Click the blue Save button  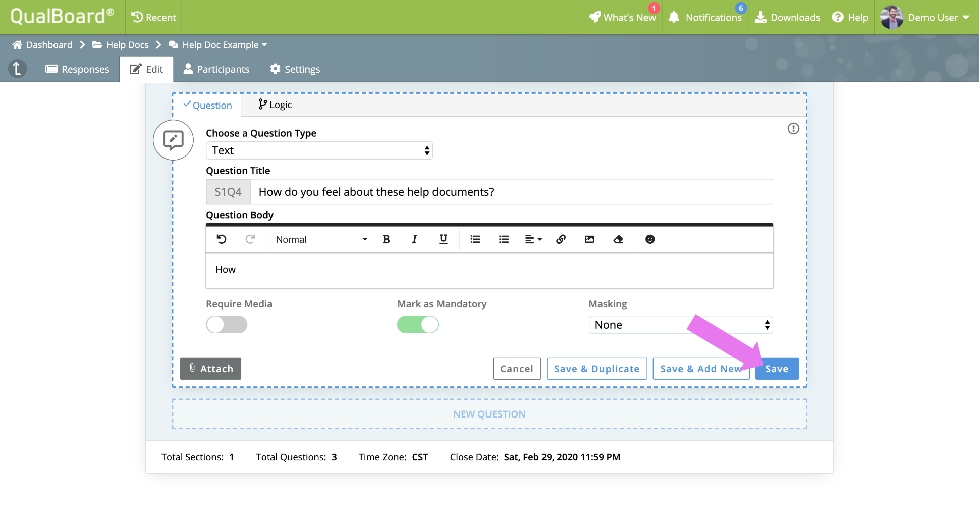pyautogui.click(x=777, y=369)
